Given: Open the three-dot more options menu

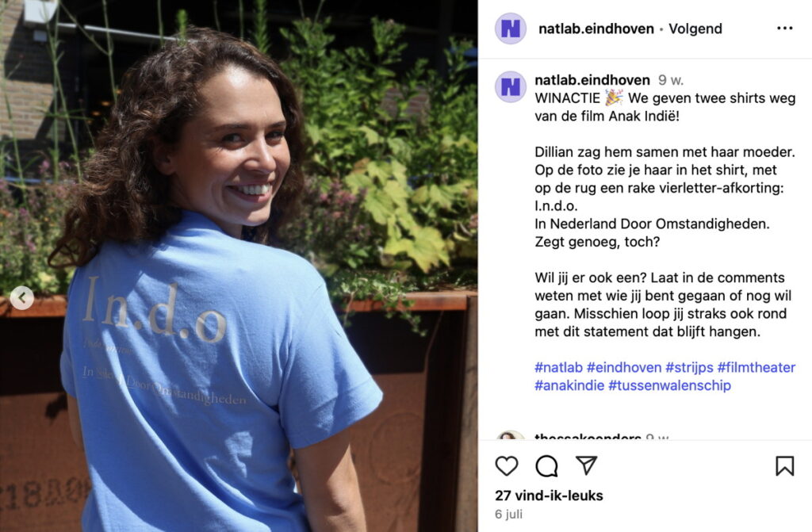Looking at the screenshot, I should click(x=784, y=29).
